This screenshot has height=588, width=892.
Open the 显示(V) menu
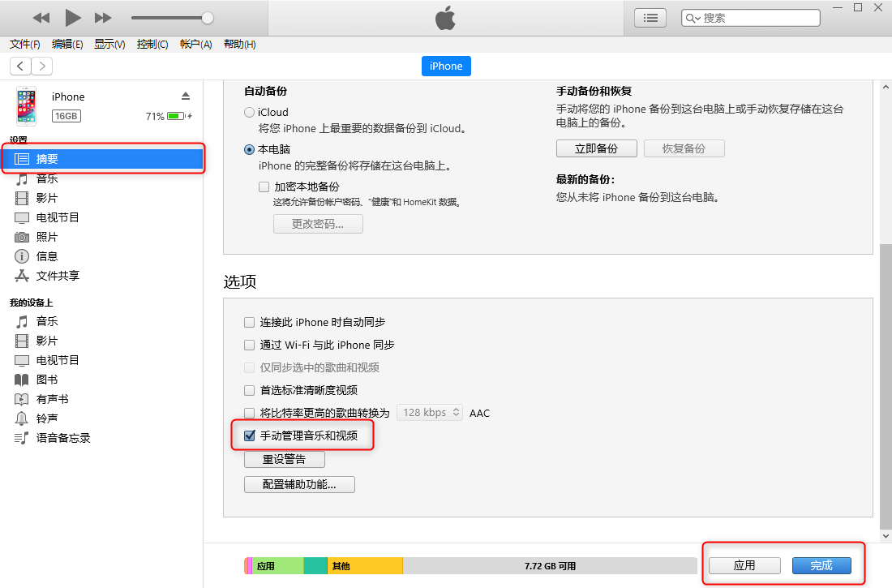pyautogui.click(x=109, y=45)
